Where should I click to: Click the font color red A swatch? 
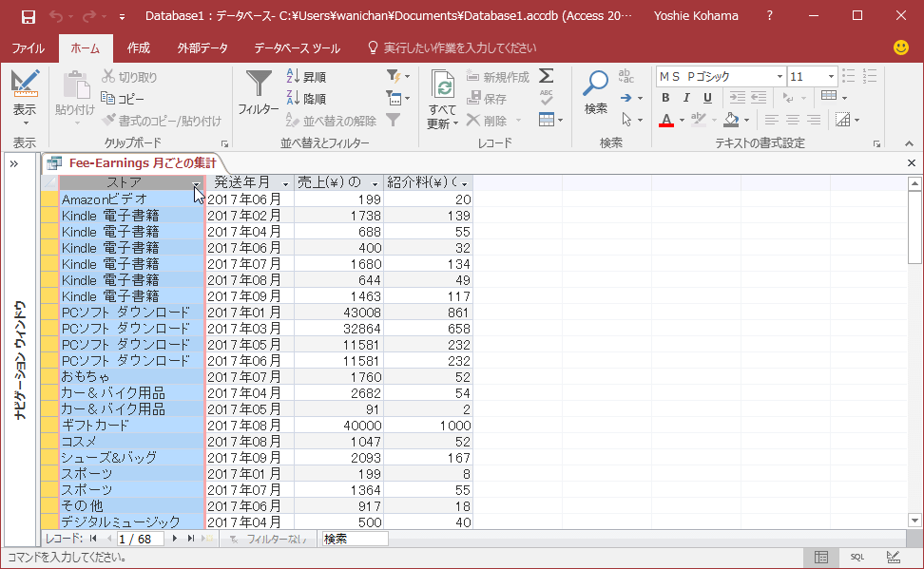point(665,120)
